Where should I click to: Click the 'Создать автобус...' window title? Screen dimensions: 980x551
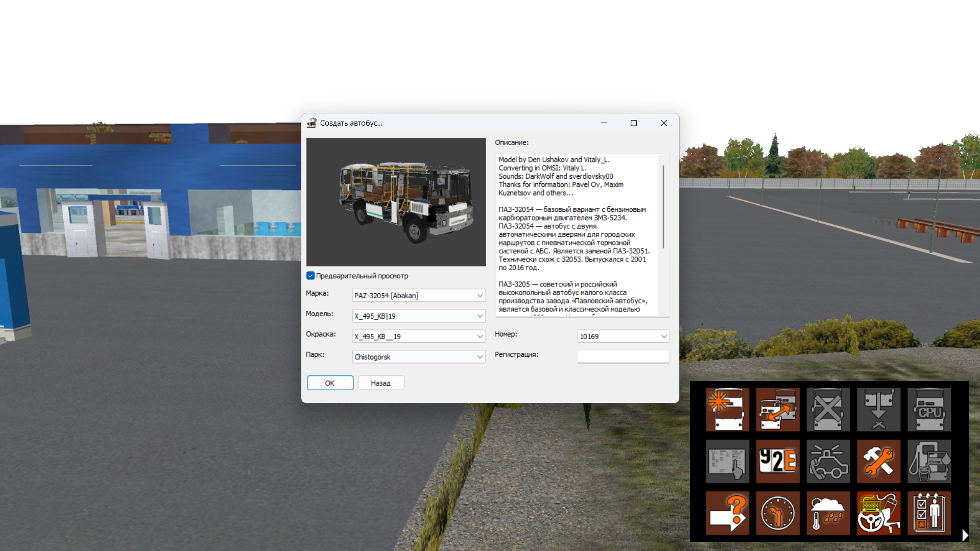(351, 123)
